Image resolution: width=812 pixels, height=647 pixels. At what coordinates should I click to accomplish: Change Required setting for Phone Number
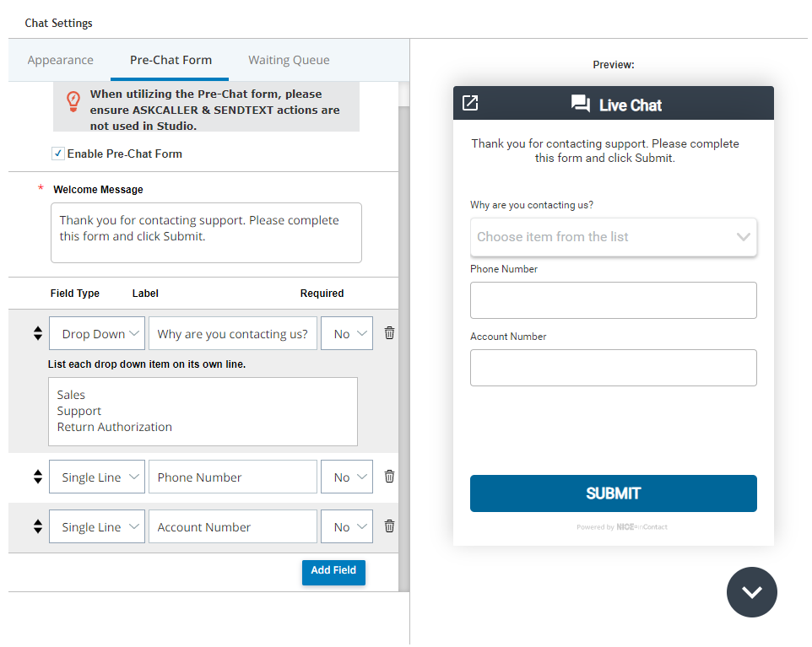click(x=346, y=477)
